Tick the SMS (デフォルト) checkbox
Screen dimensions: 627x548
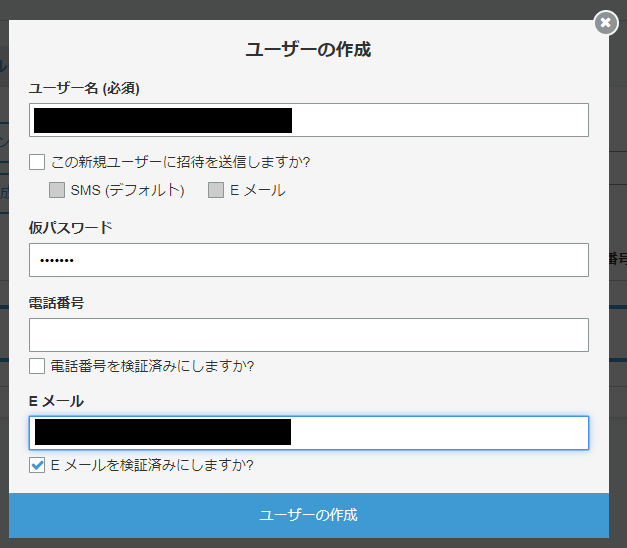[x=57, y=190]
